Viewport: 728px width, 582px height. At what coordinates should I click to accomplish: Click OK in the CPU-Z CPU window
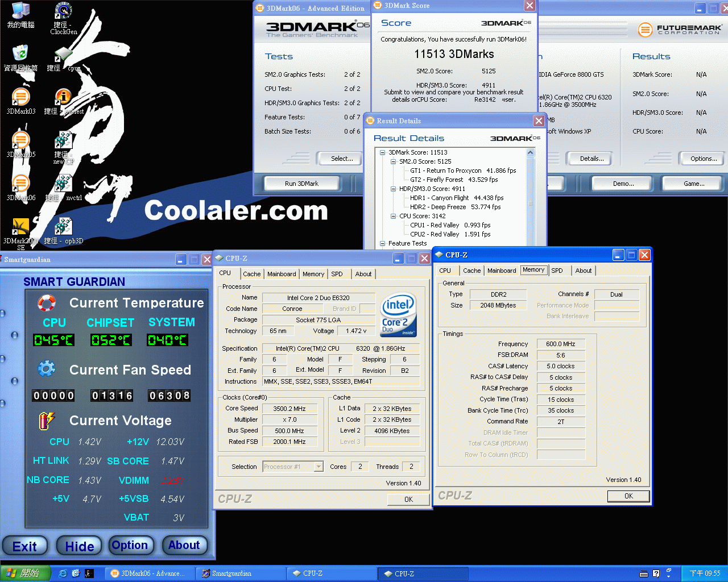[x=408, y=500]
